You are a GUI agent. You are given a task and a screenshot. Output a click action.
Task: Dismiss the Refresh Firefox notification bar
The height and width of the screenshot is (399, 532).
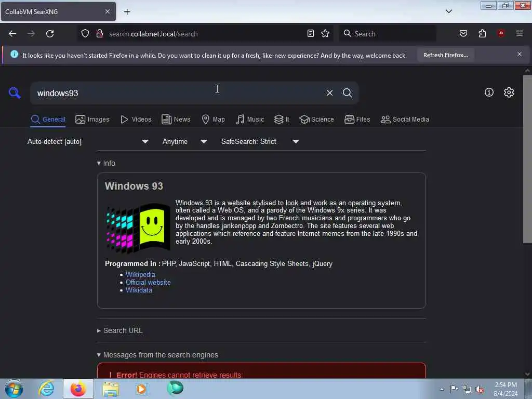click(x=520, y=54)
